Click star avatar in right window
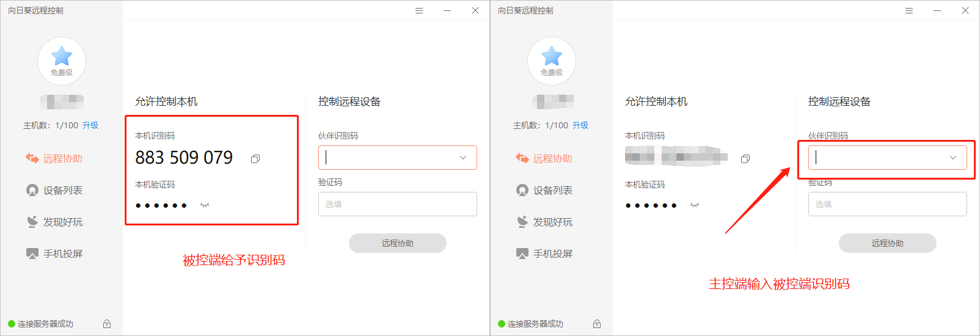The width and height of the screenshot is (980, 336). [552, 60]
